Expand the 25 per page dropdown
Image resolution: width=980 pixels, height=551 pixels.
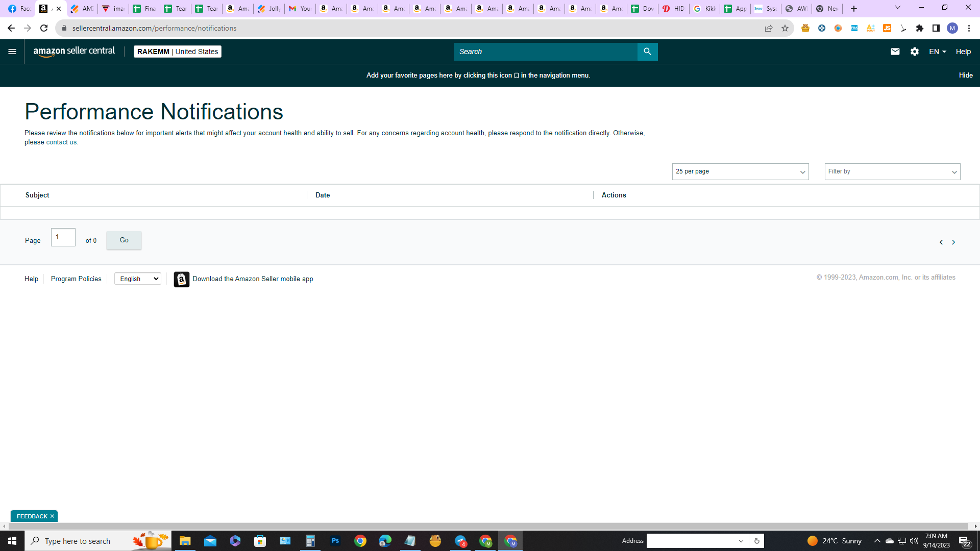[740, 171]
